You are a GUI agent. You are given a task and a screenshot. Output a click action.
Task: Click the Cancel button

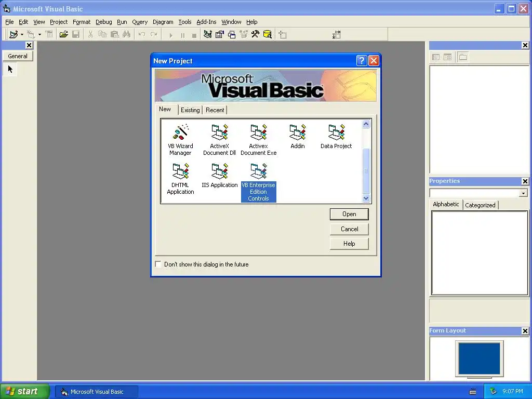[x=349, y=229]
